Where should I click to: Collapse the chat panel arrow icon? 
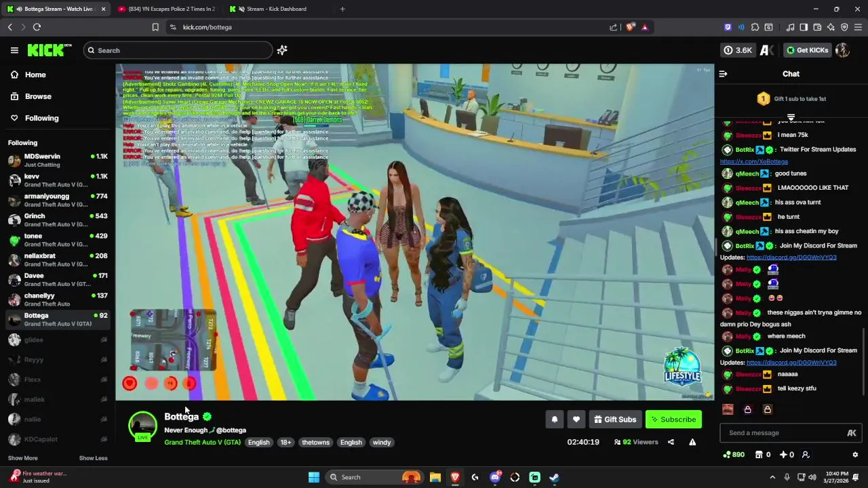pyautogui.click(x=723, y=74)
